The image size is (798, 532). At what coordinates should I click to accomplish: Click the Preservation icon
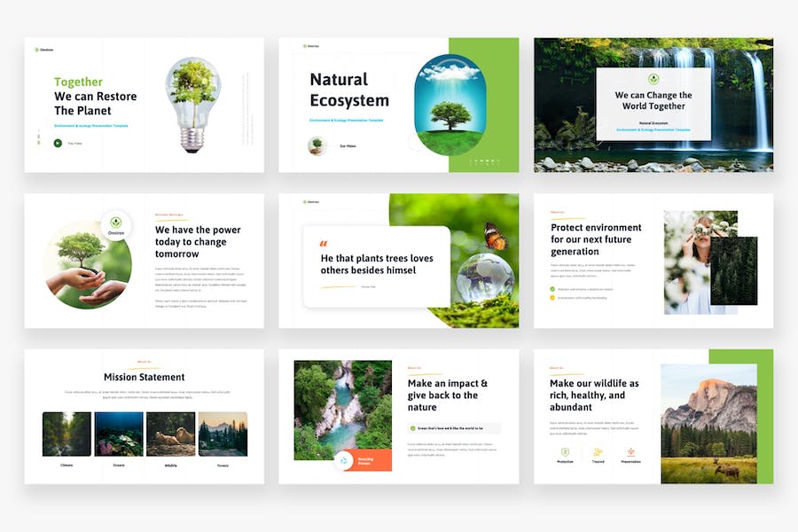[x=630, y=452]
